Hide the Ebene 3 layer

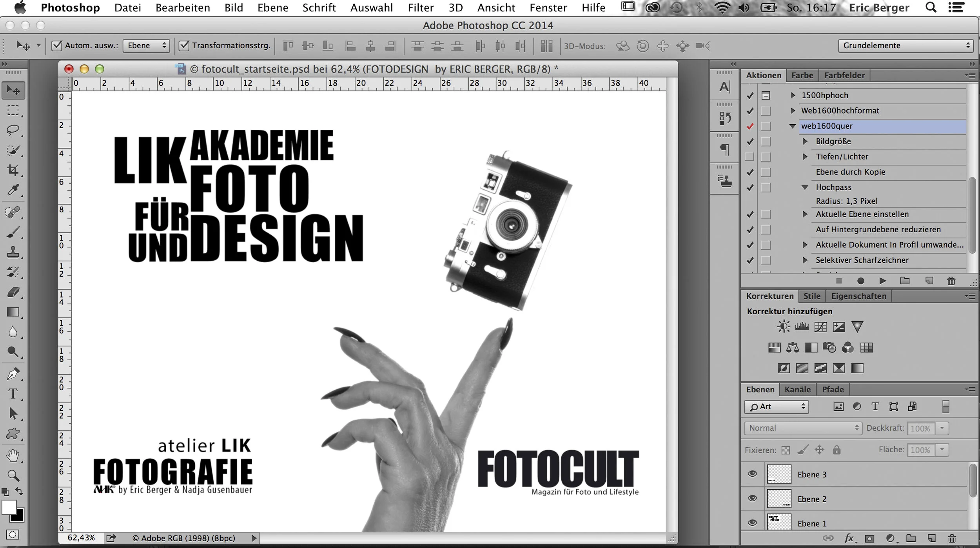[x=752, y=474]
